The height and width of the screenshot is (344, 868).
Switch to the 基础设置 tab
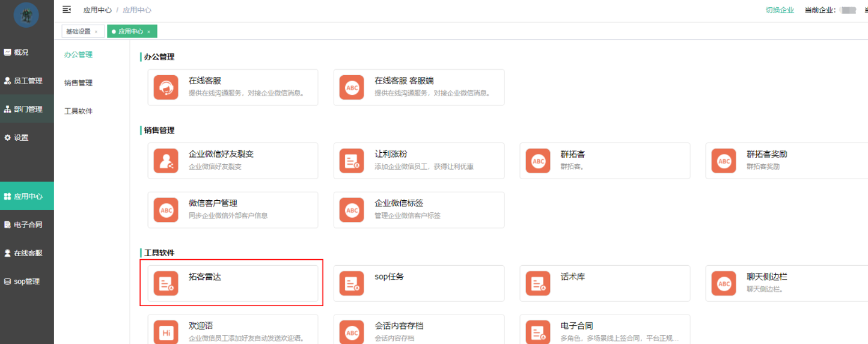78,31
